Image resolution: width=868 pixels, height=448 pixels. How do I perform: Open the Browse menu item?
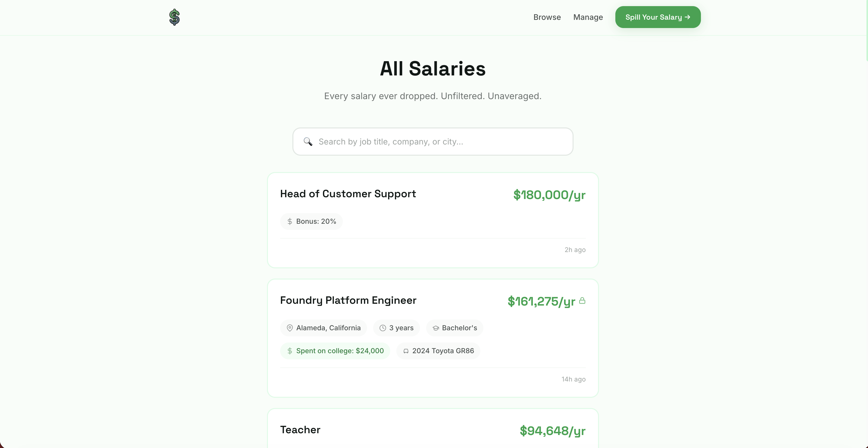pyautogui.click(x=547, y=17)
